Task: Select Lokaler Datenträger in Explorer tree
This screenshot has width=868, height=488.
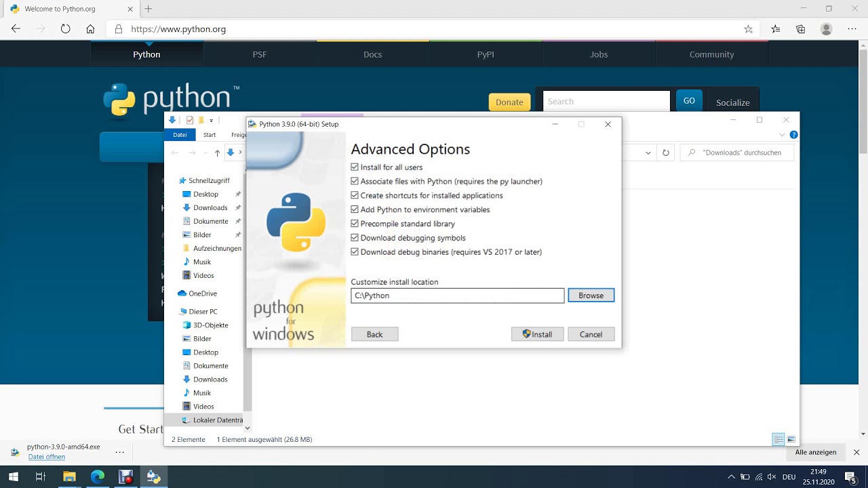Action: [x=212, y=420]
